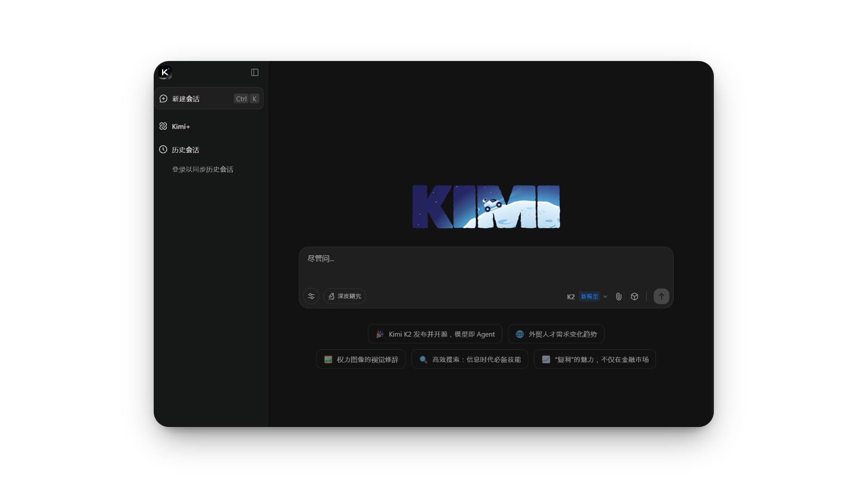
Task: Expand the K2 新模型 model dropdown
Action: pos(587,296)
